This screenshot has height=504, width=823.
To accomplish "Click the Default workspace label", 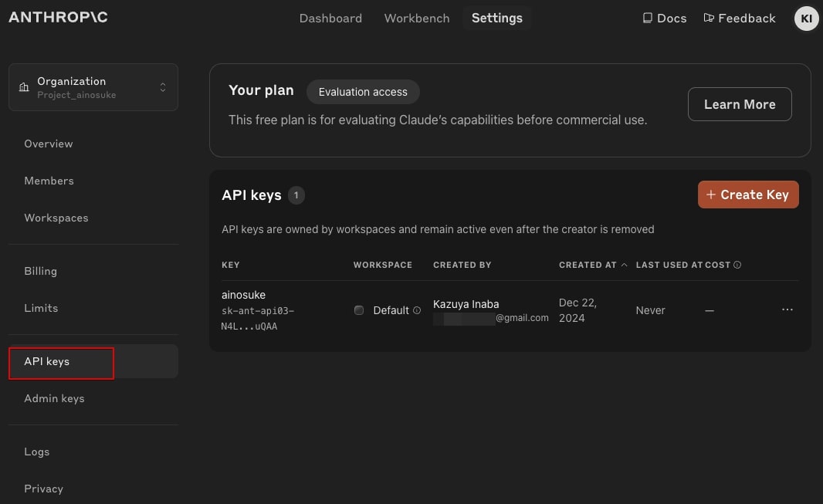I will pyautogui.click(x=391, y=310).
